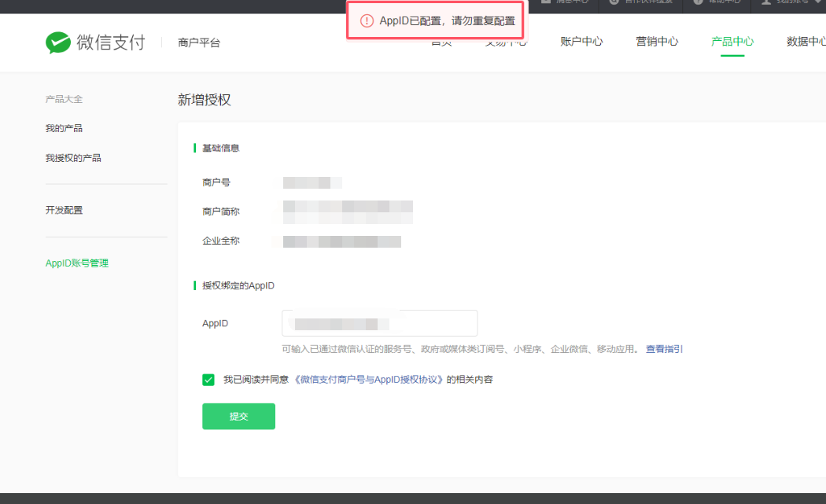Select AppID账号管理 in the sidebar
The width and height of the screenshot is (826, 504).
77,263
